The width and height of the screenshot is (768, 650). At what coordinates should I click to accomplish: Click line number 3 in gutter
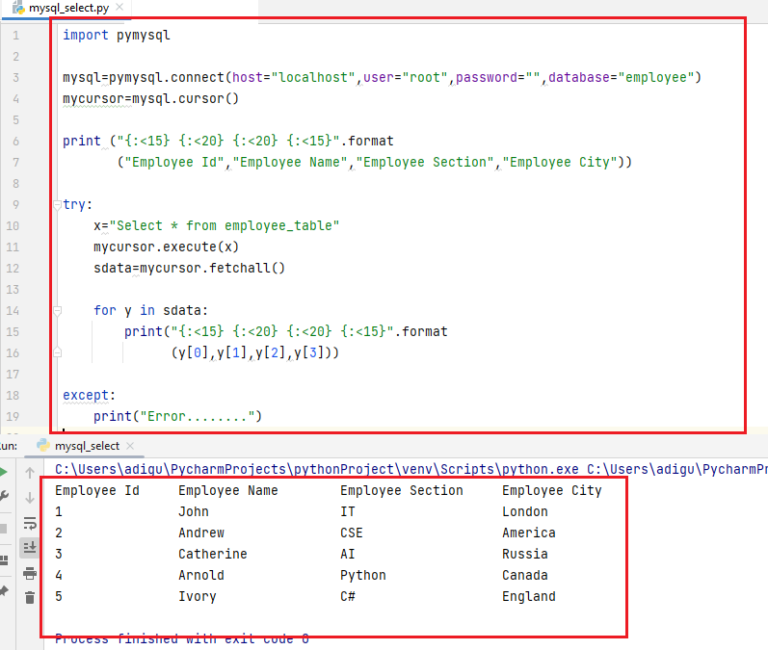[16, 77]
